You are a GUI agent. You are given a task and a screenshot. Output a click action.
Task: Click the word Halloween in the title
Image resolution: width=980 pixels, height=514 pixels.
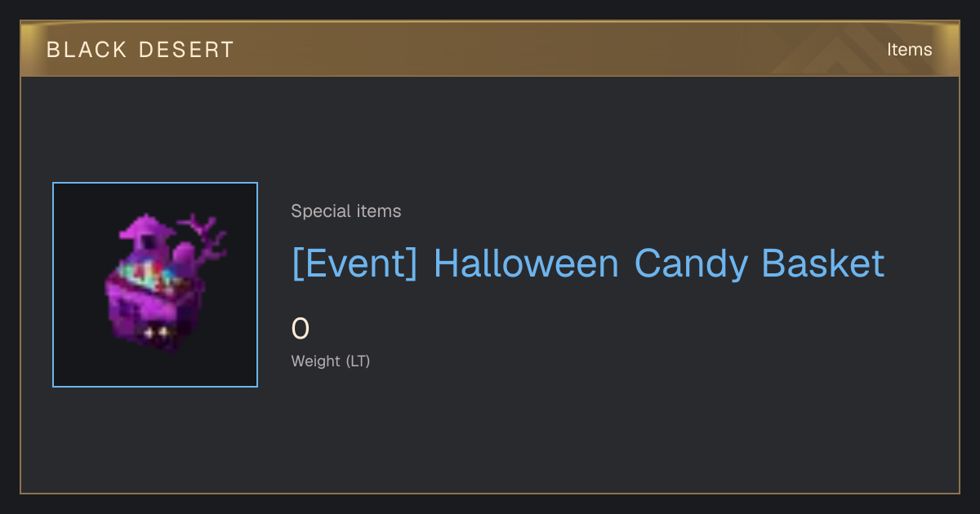pos(526,264)
